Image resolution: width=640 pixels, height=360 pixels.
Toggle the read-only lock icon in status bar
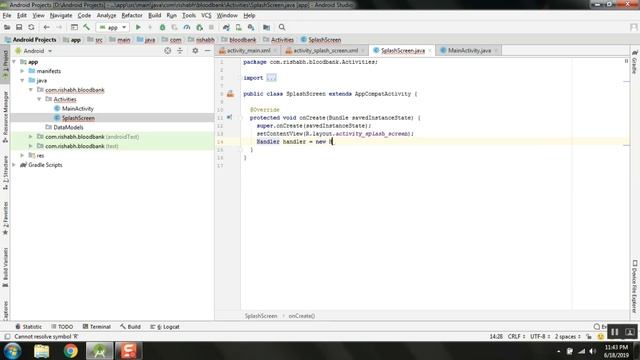point(589,337)
